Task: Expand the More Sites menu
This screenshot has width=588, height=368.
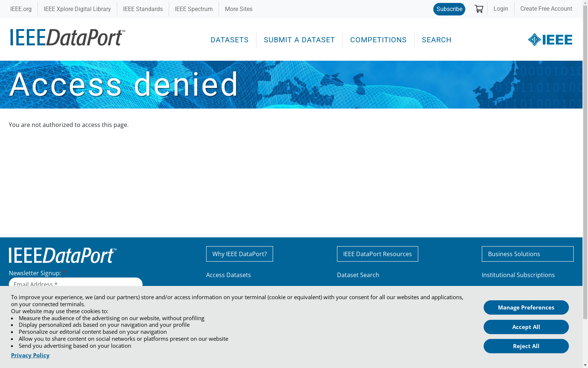Action: pyautogui.click(x=239, y=9)
